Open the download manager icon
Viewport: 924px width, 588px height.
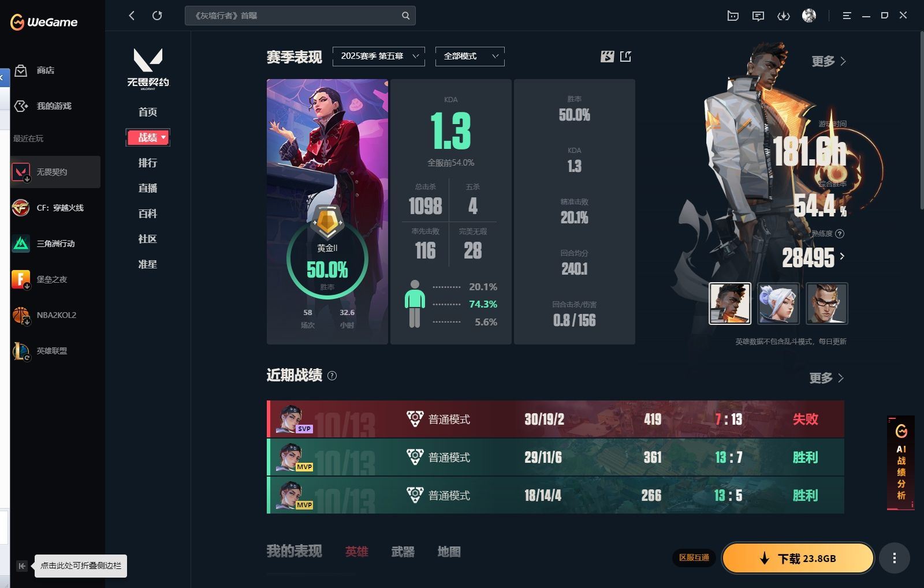pos(783,16)
